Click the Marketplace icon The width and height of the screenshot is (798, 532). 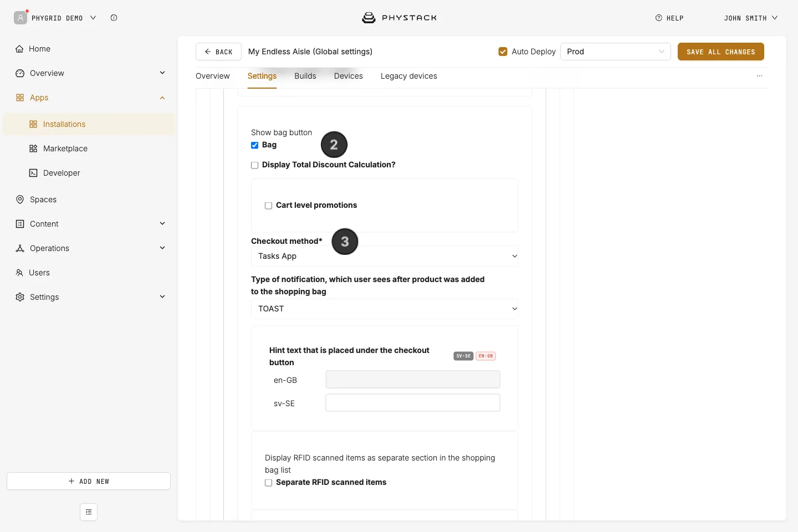(33, 149)
